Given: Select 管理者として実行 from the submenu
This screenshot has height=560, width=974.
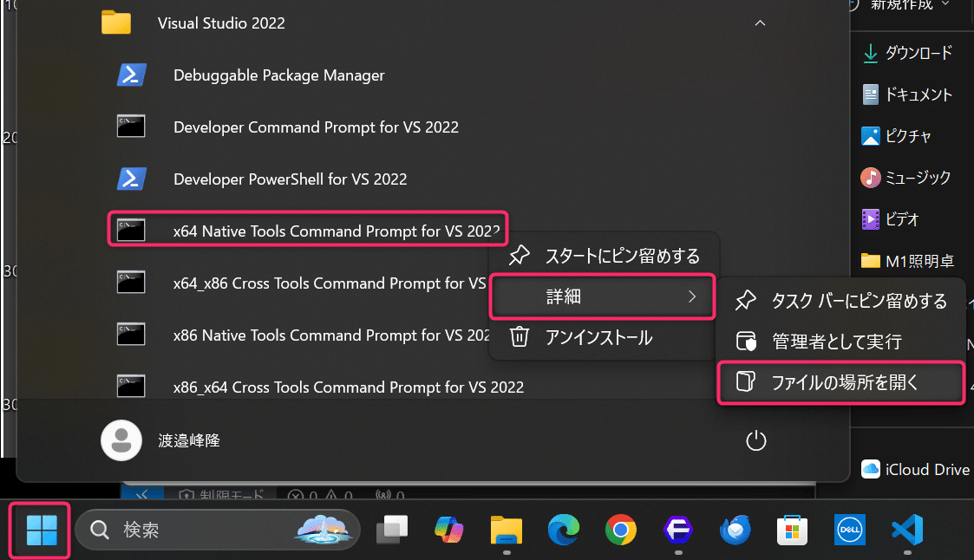Looking at the screenshot, I should (841, 342).
